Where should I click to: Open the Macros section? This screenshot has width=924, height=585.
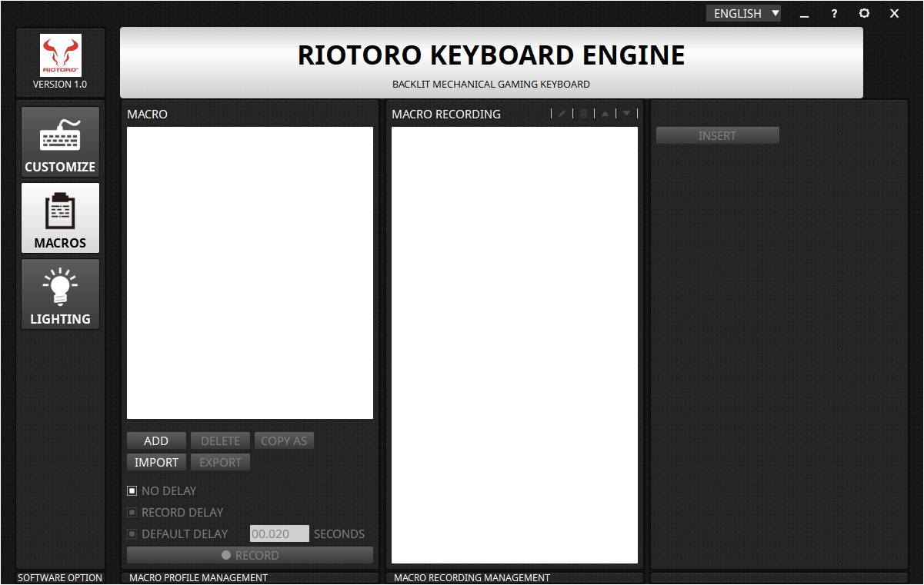[x=60, y=218]
